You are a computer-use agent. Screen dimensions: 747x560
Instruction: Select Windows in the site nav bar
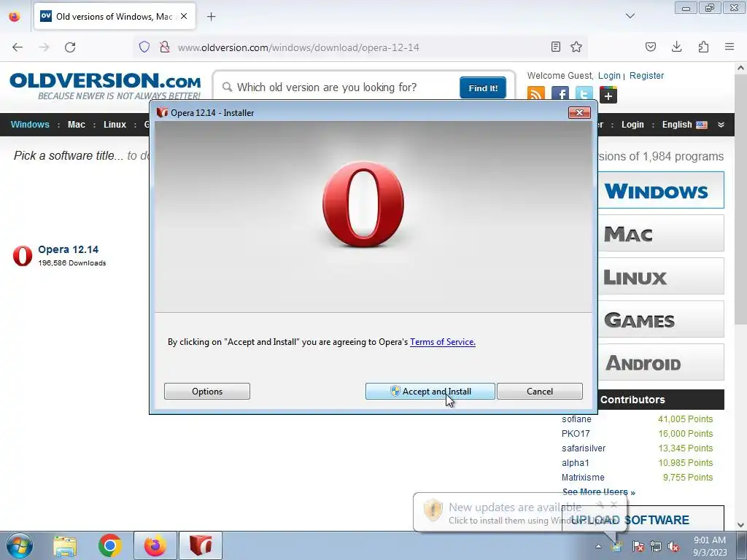click(x=30, y=125)
